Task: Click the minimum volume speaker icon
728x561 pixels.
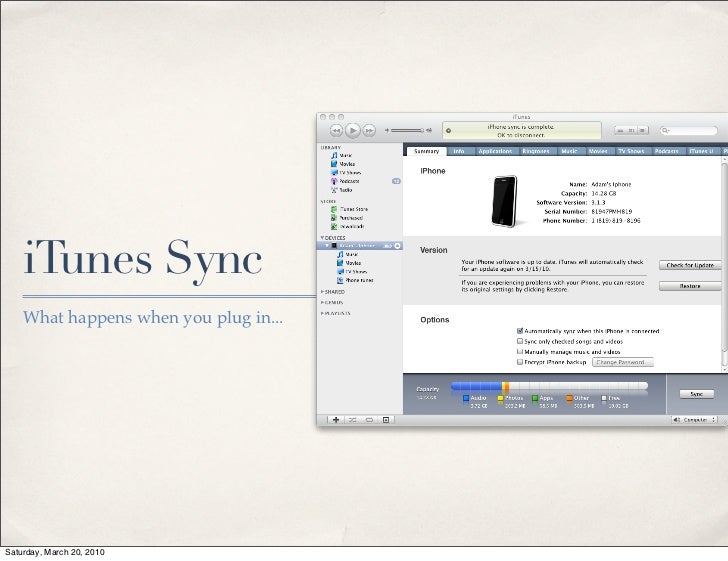Action: tap(387, 130)
